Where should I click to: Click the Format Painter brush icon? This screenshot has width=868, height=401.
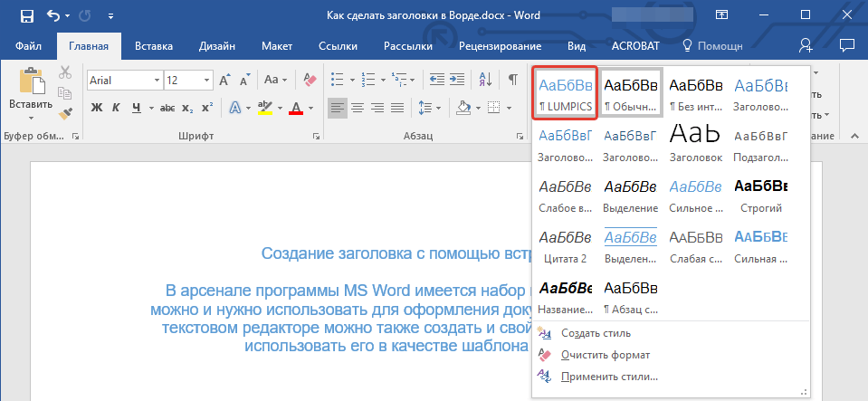[x=65, y=113]
